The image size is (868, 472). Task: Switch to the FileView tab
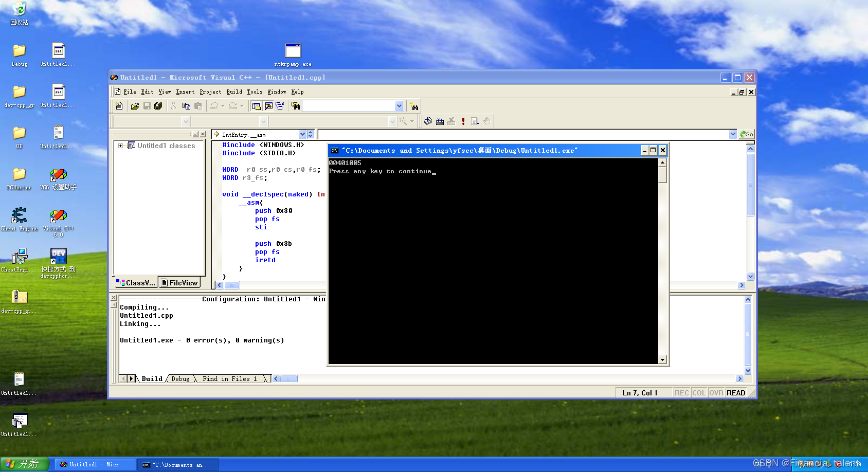179,283
